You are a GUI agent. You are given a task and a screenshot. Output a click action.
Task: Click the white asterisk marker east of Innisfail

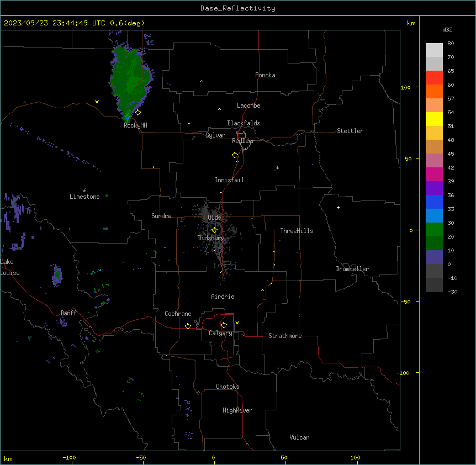pyautogui.click(x=277, y=167)
